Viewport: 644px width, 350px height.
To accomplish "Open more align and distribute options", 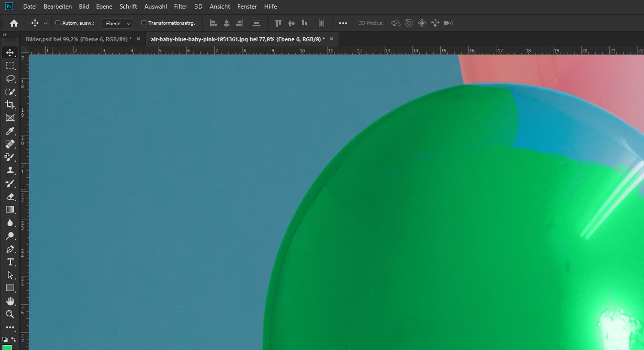I will click(x=343, y=23).
